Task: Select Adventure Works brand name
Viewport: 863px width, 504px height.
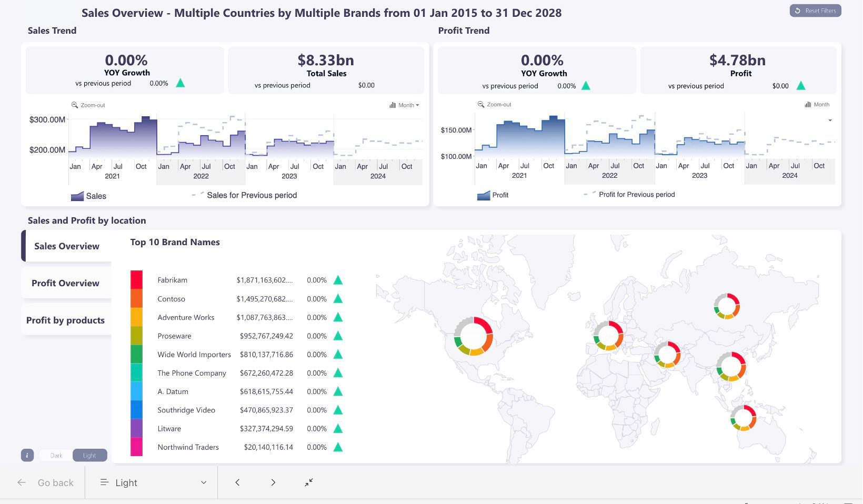Action: [186, 317]
